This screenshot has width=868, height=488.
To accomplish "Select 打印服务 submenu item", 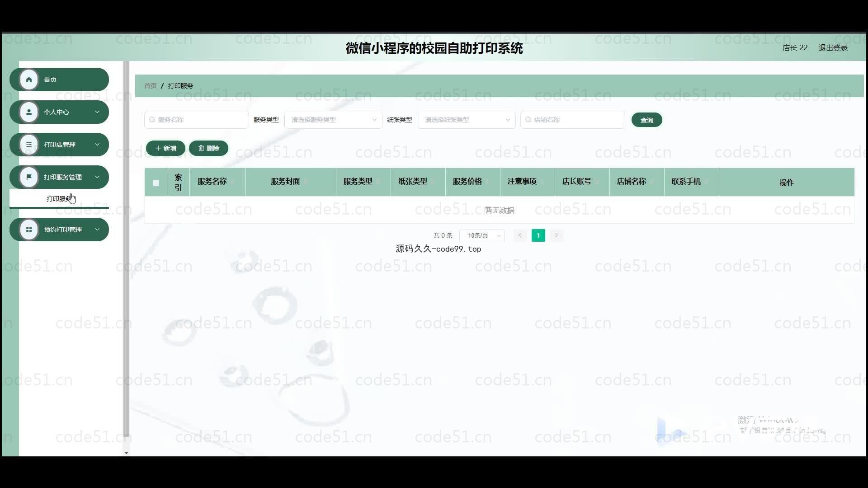I will pos(59,199).
